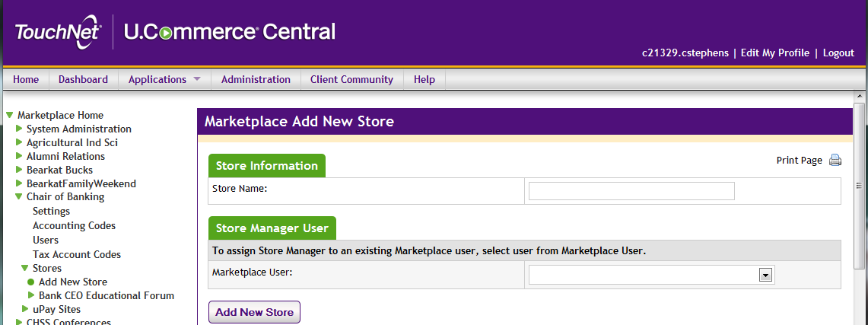Select Alumni Relations tree item

pos(66,156)
